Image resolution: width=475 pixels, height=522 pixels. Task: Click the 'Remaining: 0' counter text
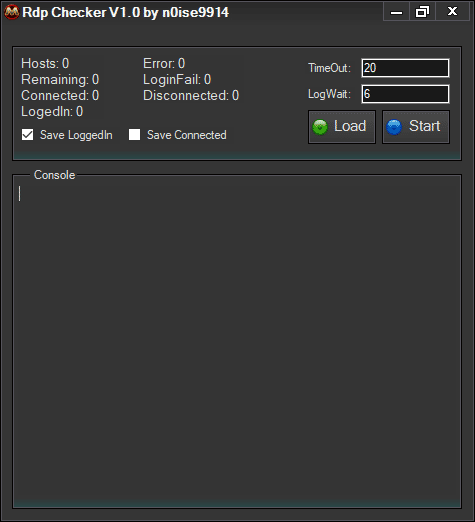60,79
